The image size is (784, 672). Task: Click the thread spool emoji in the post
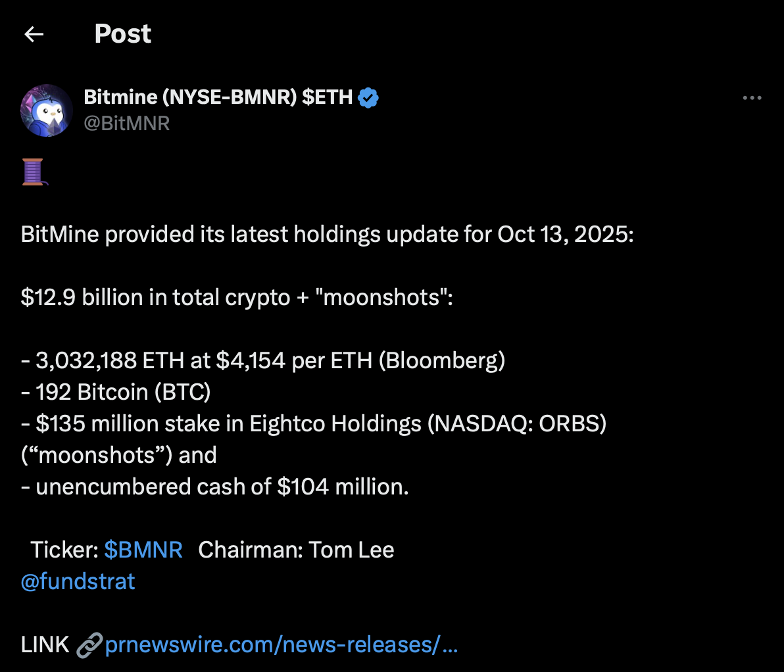(x=32, y=172)
